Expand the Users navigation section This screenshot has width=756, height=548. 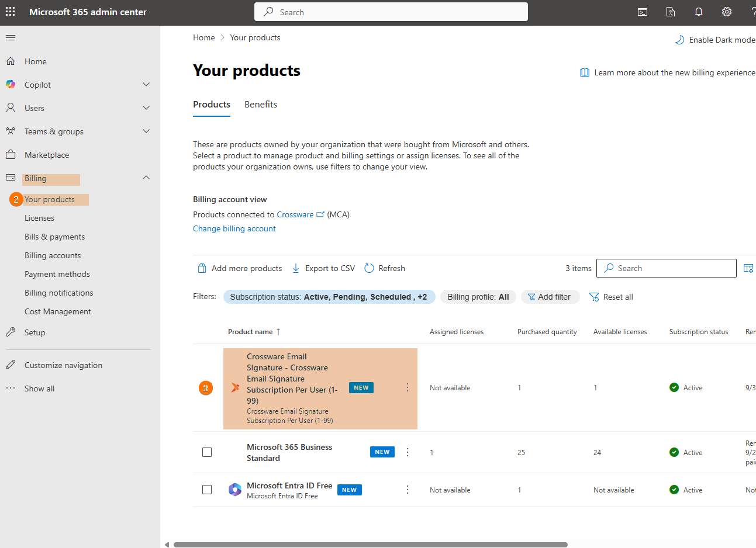coord(146,108)
